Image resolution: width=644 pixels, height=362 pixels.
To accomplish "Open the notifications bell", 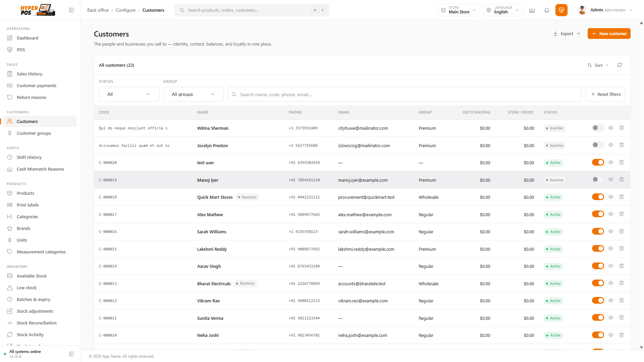I will coord(547,10).
